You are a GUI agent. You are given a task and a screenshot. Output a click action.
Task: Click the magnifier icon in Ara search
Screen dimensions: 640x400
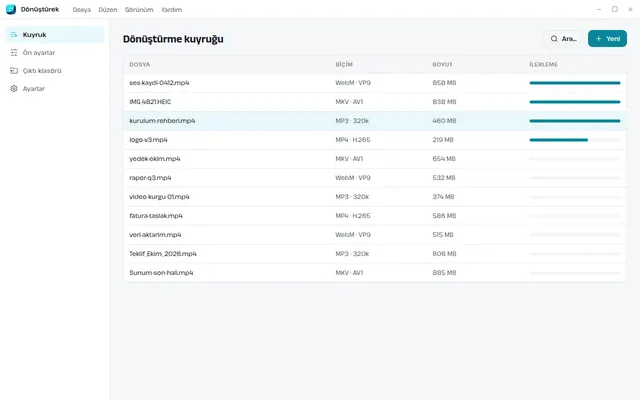point(554,39)
